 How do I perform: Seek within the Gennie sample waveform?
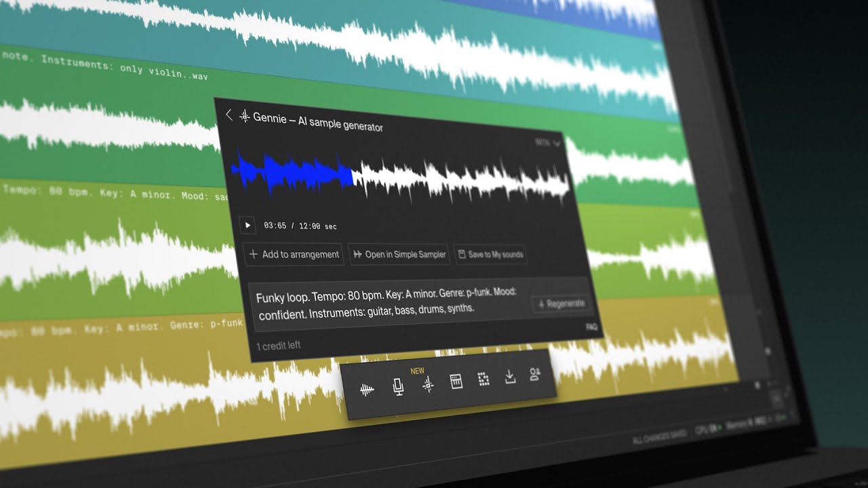point(400,176)
